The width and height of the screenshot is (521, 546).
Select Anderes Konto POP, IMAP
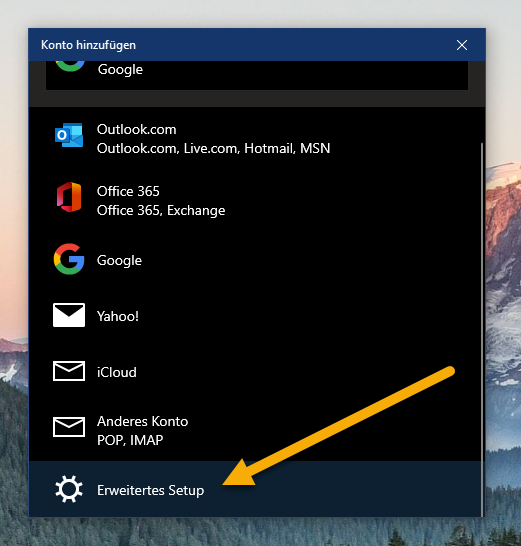tap(255, 430)
